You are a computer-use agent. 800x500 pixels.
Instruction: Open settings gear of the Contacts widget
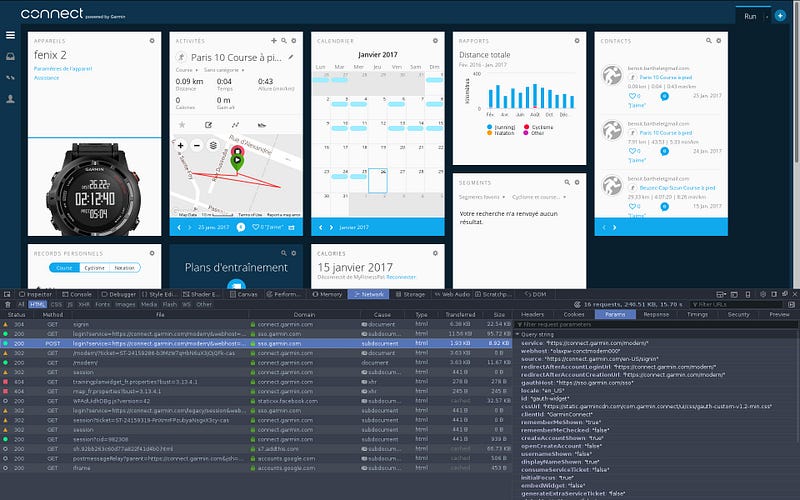718,40
